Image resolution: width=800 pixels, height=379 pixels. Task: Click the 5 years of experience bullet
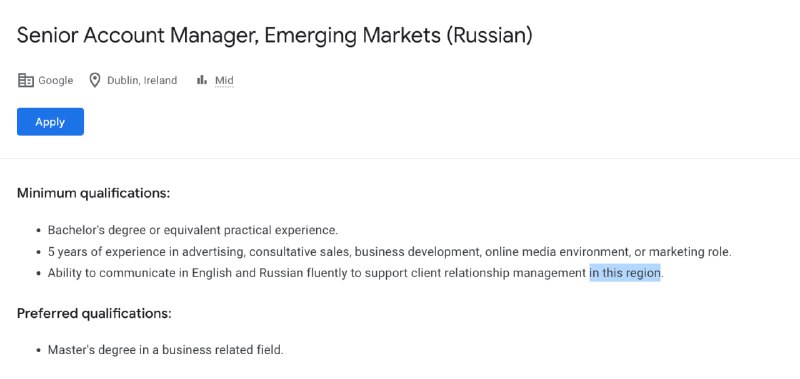390,252
